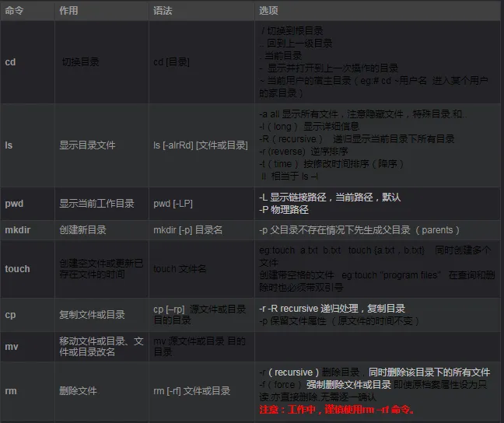Image resolution: width=504 pixels, height=423 pixels.
Task: Click the '-l (long) 显示详细信息' line
Action: pos(310,127)
